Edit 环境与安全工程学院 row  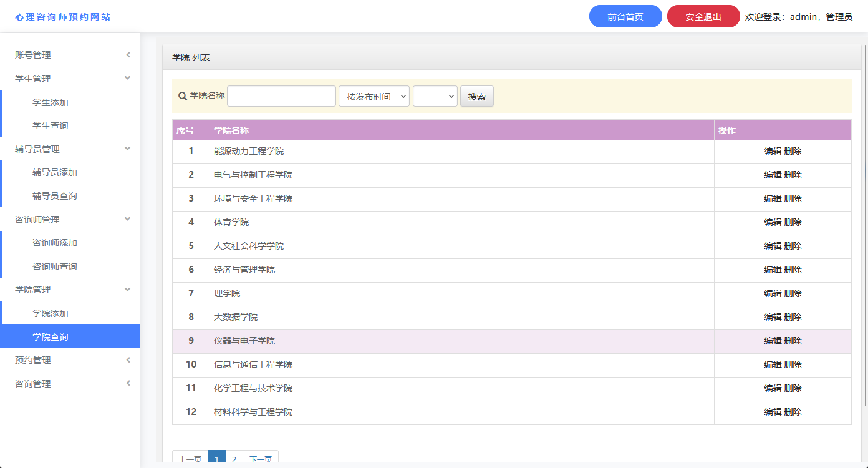[773, 198]
